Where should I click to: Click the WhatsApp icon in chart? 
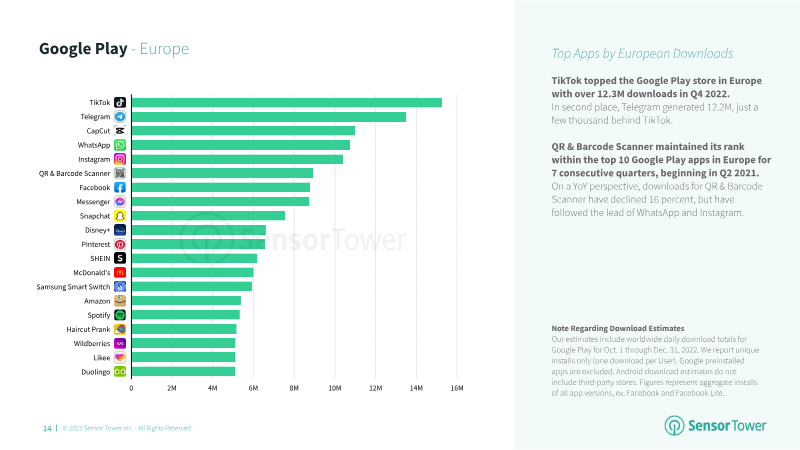coord(120,145)
